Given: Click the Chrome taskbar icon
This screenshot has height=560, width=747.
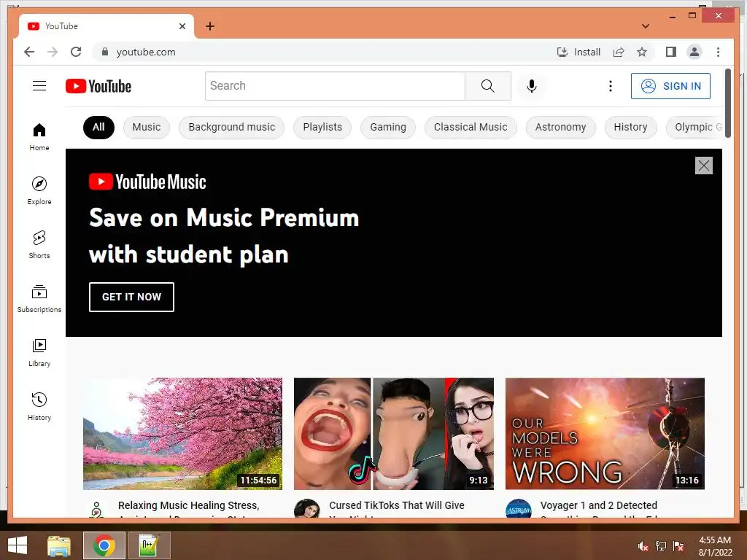Looking at the screenshot, I should point(104,545).
